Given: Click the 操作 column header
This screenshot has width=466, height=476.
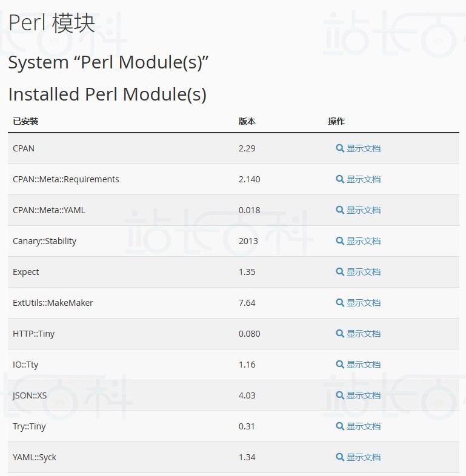Looking at the screenshot, I should coord(336,121).
